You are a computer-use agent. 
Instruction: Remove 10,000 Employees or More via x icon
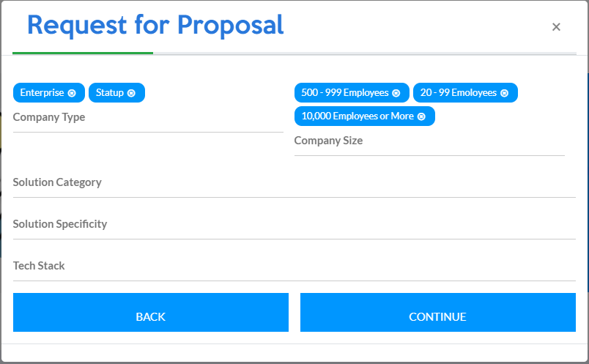[x=421, y=116]
